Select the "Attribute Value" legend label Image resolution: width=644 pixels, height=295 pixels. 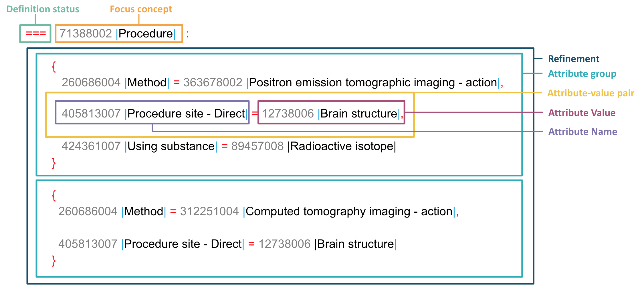[582, 113]
